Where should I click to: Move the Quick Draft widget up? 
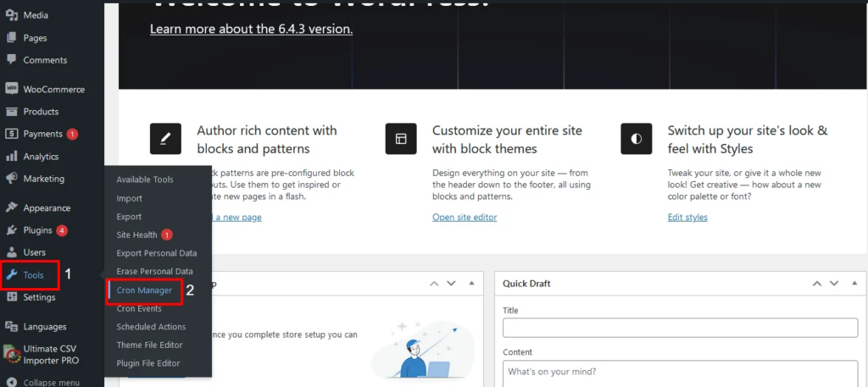[x=817, y=284]
